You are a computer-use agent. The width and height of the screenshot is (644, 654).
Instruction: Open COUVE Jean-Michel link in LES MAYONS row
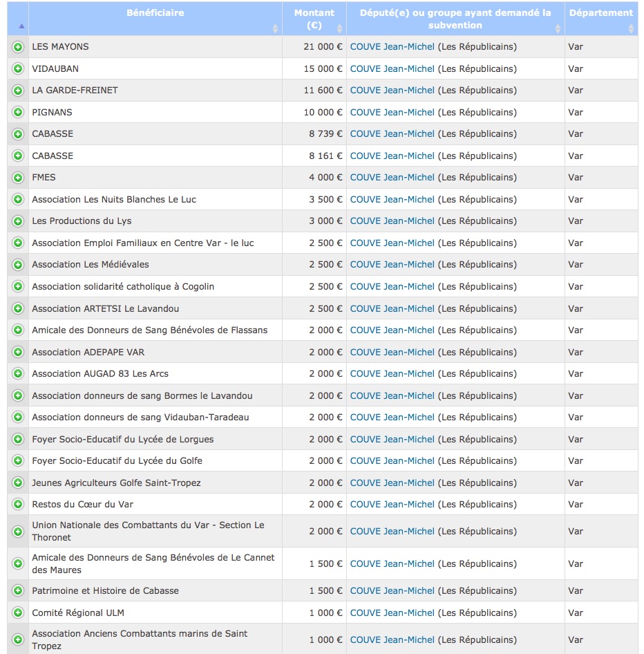pos(392,47)
